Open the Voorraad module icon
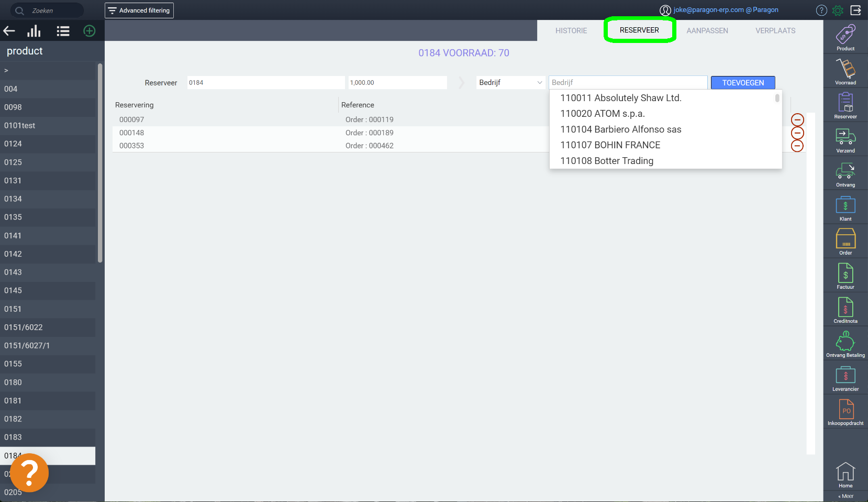 (x=845, y=69)
